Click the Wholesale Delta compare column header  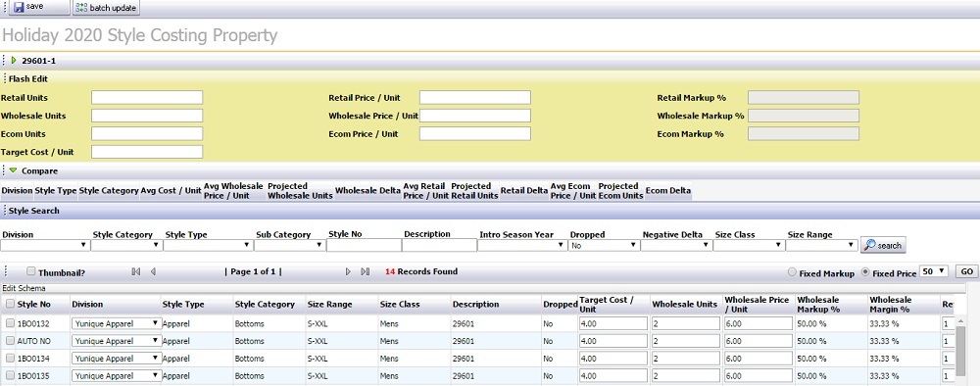click(367, 190)
